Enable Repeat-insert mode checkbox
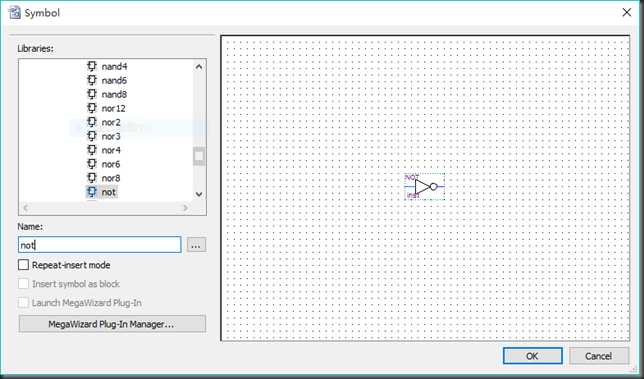The image size is (644, 379). [x=23, y=265]
